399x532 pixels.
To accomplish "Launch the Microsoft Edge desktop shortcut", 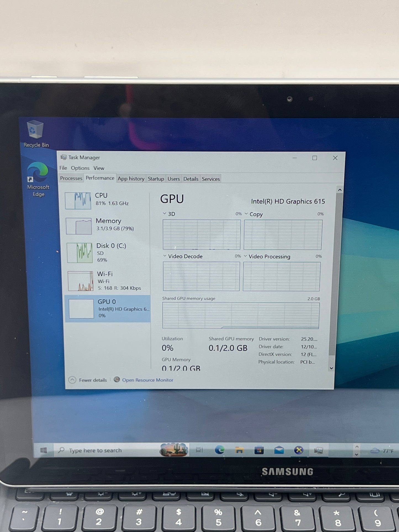I will click(x=38, y=180).
